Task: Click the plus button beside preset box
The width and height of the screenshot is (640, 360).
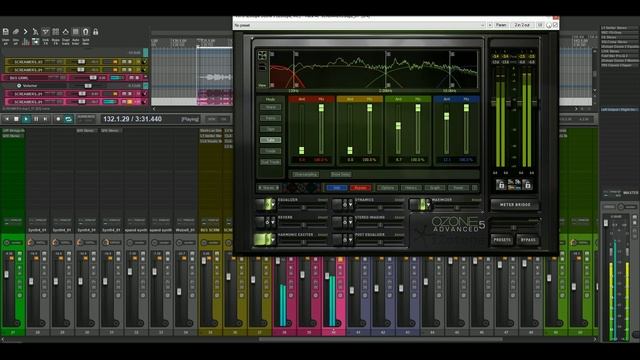Action: (490, 25)
